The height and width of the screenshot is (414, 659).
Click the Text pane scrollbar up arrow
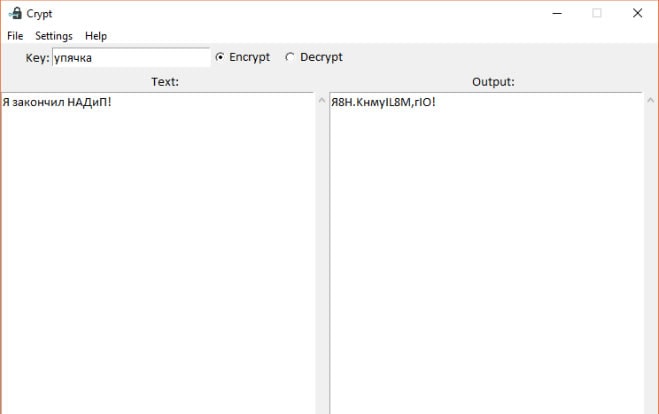pyautogui.click(x=322, y=101)
